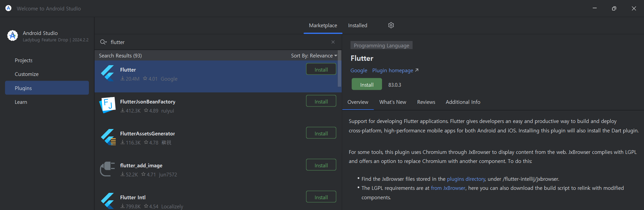
Task: Open the Google vendor link
Action: 359,71
